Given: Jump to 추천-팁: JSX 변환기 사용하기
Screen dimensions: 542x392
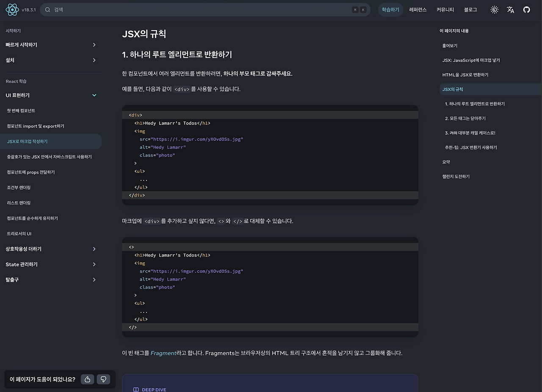Looking at the screenshot, I should [471, 147].
